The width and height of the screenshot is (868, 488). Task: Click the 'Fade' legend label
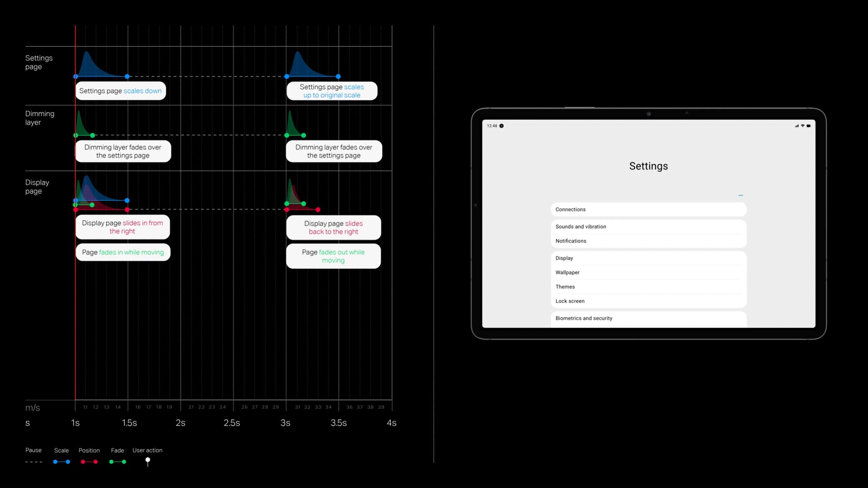(117, 450)
